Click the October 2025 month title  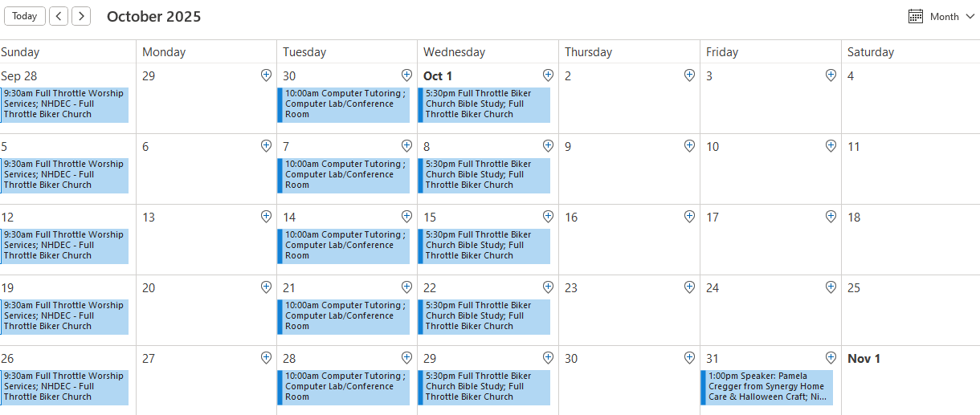click(x=153, y=17)
